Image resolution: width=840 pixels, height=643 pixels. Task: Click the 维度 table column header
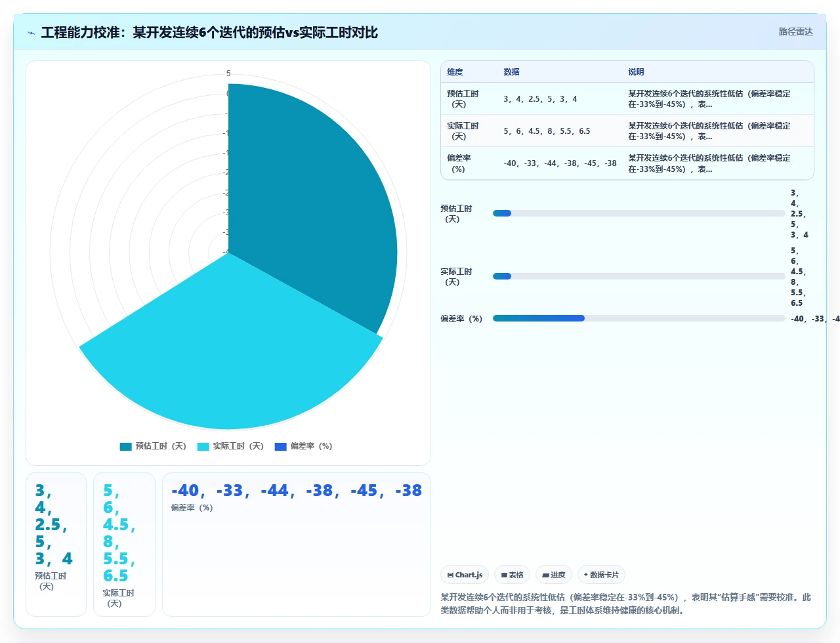coord(455,72)
